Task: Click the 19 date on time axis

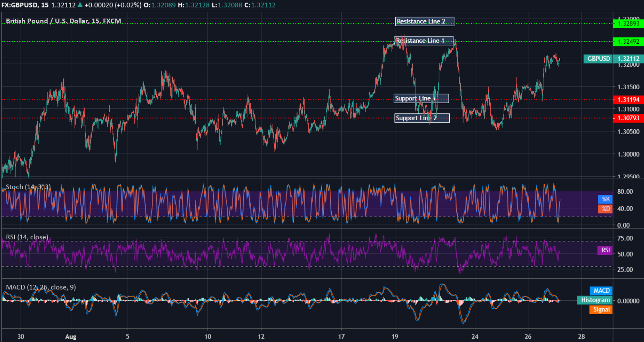Action: [395, 336]
